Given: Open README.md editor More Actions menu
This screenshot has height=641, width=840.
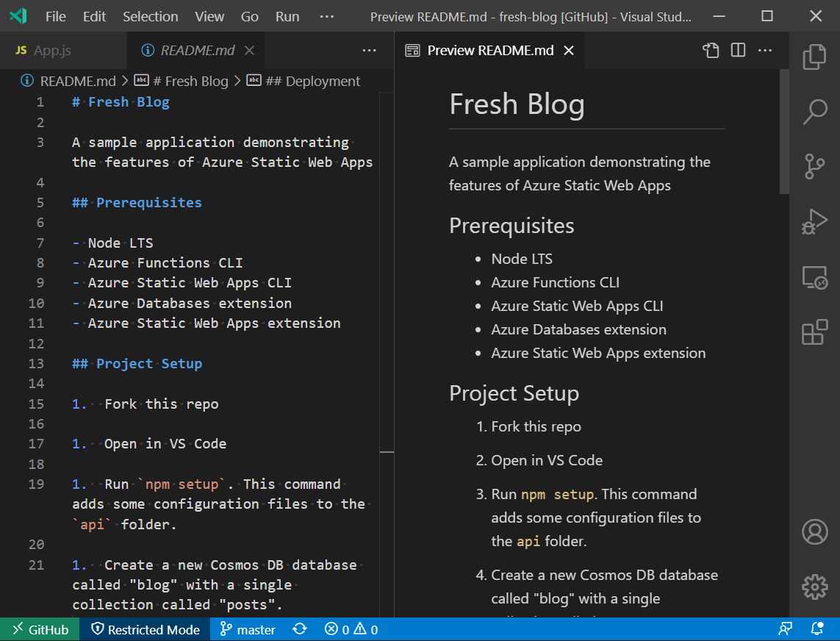Looking at the screenshot, I should [369, 51].
